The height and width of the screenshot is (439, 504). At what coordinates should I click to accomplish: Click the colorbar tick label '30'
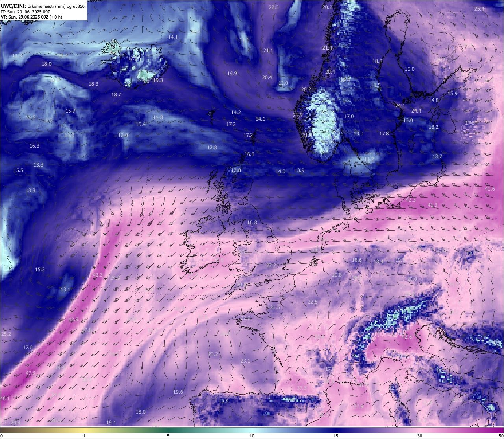coord(420,436)
